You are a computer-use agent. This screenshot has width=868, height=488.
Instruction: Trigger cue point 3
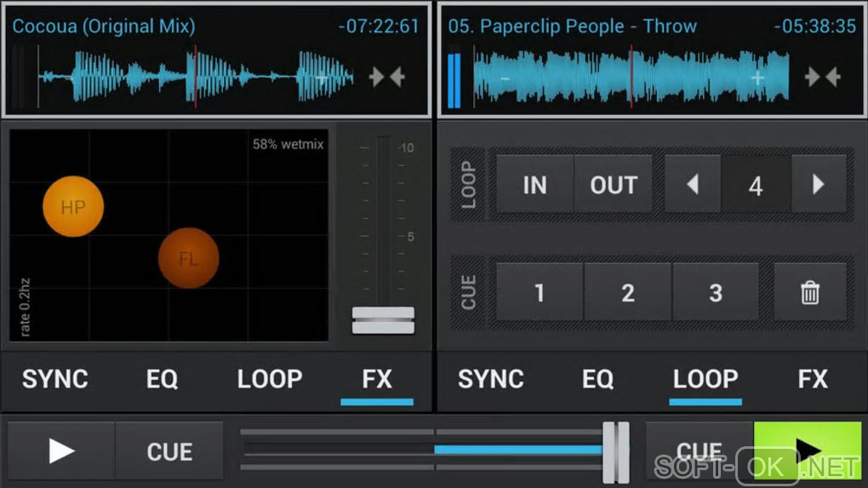[x=715, y=292]
